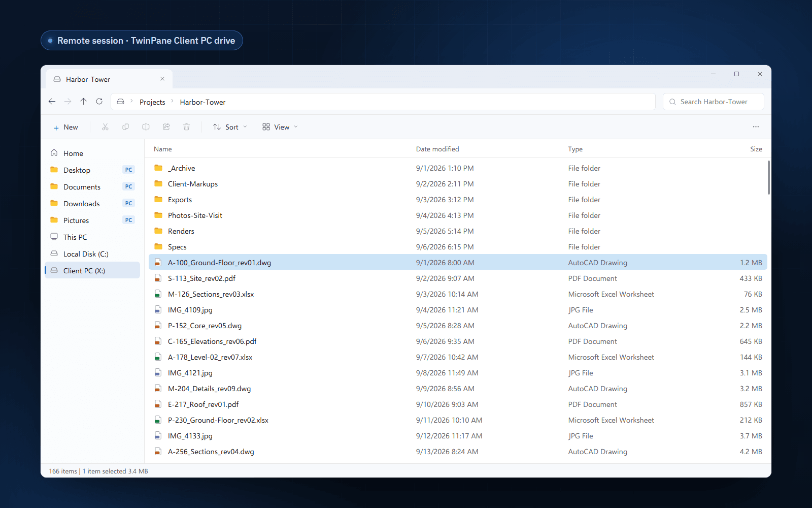Open the three-dot more options menu

(x=756, y=127)
